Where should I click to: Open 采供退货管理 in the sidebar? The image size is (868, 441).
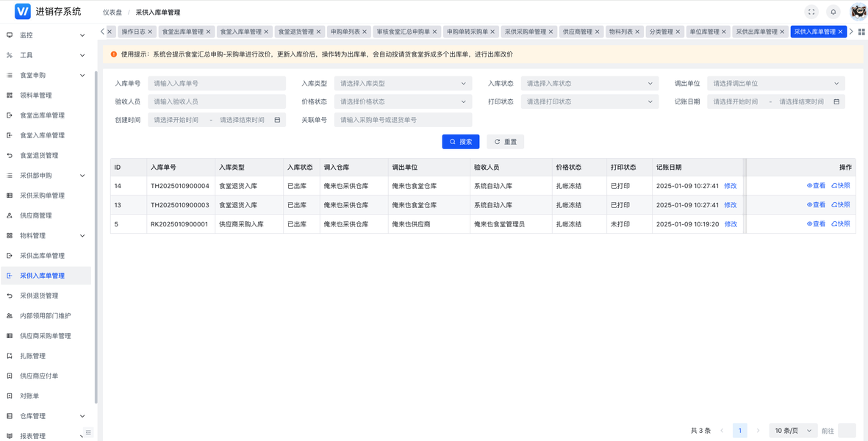click(x=46, y=295)
